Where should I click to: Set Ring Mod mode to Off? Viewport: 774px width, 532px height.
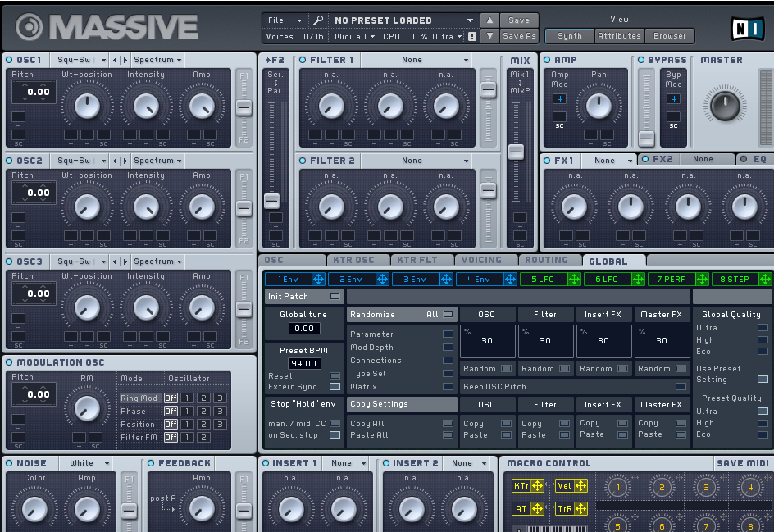tap(171, 398)
